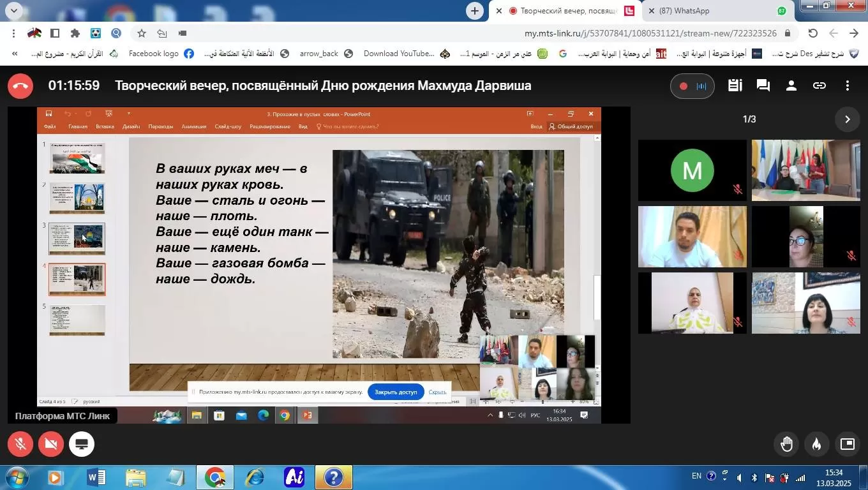This screenshot has height=490, width=868.
Task: Open the chat panel icon
Action: 763,85
